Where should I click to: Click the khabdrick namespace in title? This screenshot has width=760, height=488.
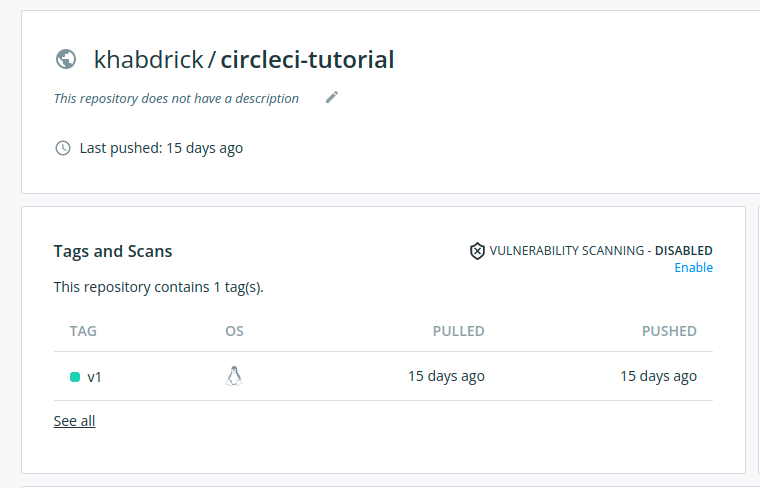pos(148,60)
